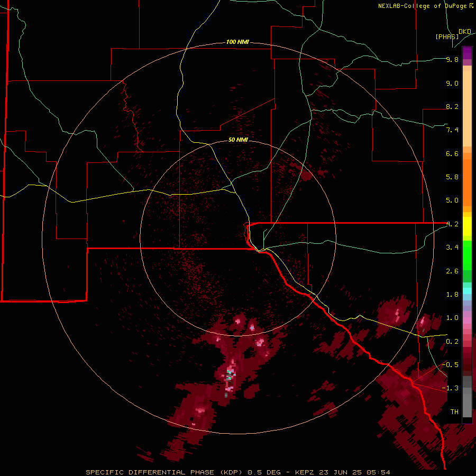Image resolution: width=476 pixels, height=476 pixels.
Task: Click the DKD label near the color scale
Action: 465,32
